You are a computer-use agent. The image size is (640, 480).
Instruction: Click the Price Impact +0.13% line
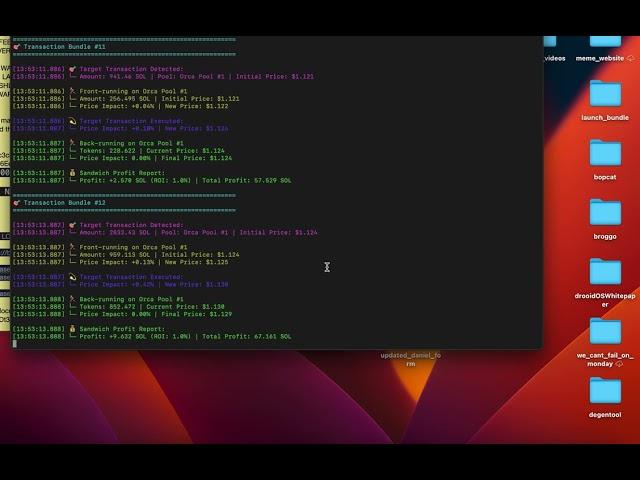click(x=120, y=262)
